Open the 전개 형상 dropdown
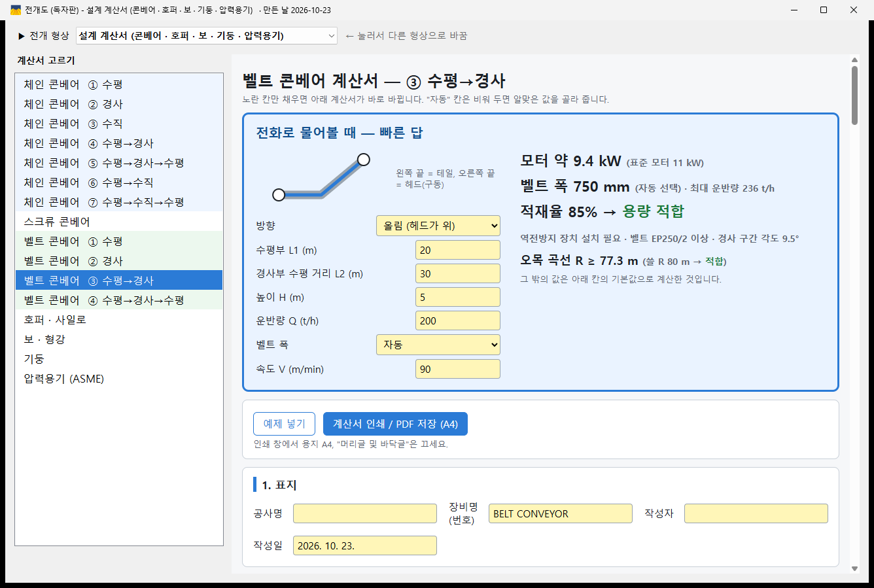This screenshot has height=588, width=874. tap(207, 36)
